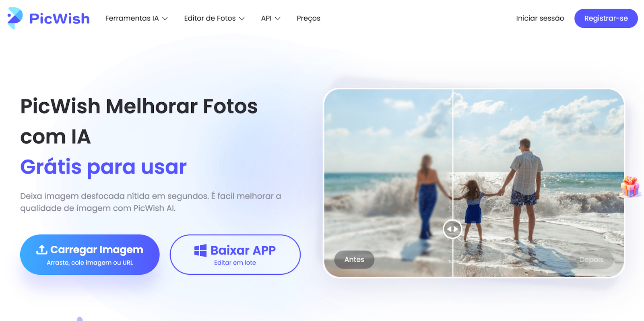The height and width of the screenshot is (321, 644).
Task: Select the Depois label on preview
Action: coord(591,260)
